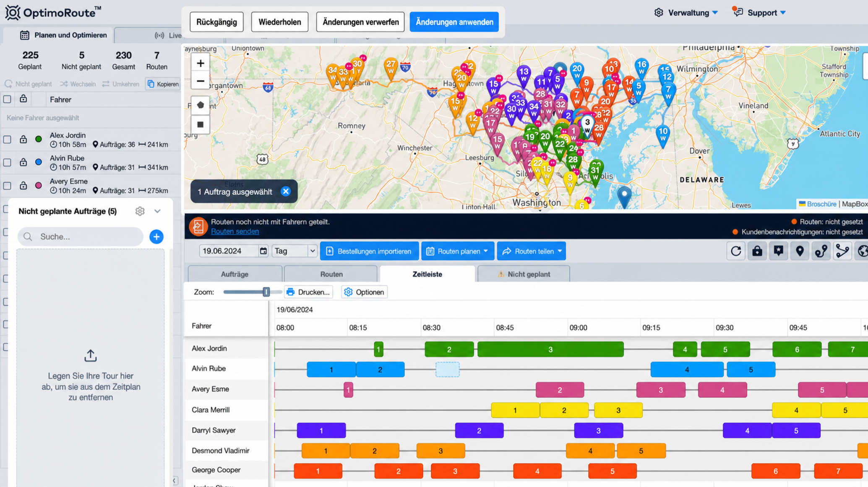Click Alvin Rube's blue color dot
Screen dimensions: 868x487
(39, 162)
